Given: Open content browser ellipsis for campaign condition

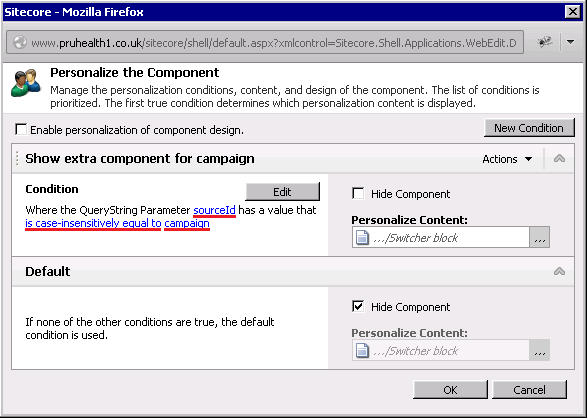Looking at the screenshot, I should click(539, 237).
